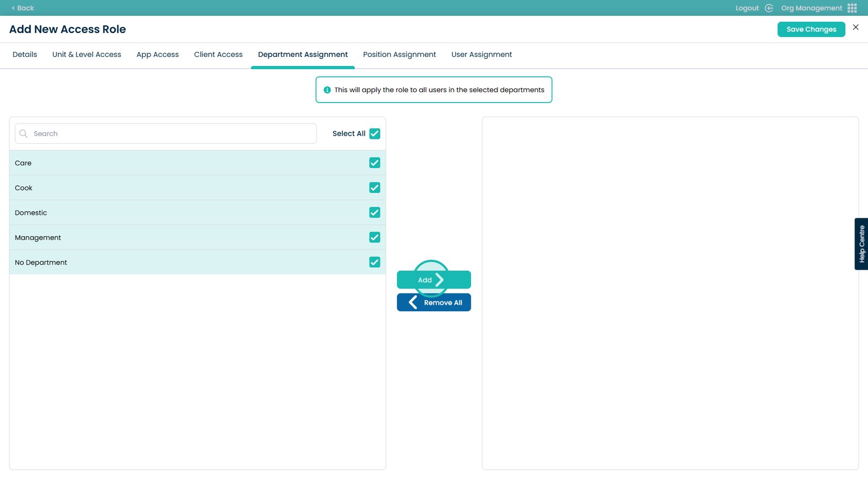
Task: Deselect the Cook department checkbox
Action: pos(374,188)
